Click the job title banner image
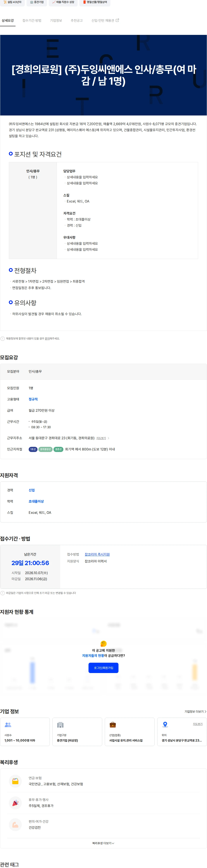 (103, 75)
